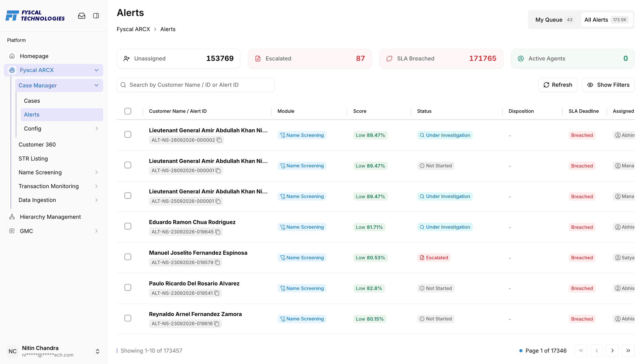Screen dimensions: 644x364
Task: Toggle the sidebar panel icon
Action: coord(96,16)
